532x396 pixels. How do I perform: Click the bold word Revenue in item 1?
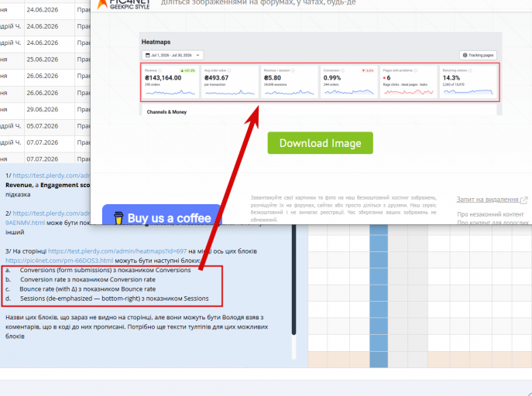point(19,185)
